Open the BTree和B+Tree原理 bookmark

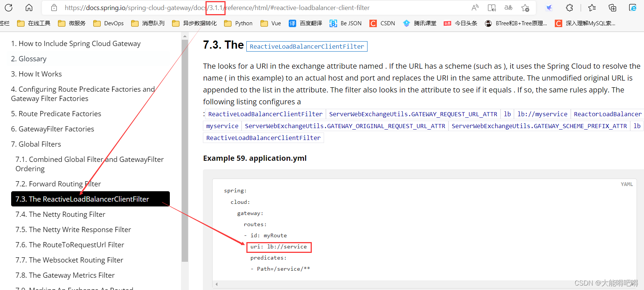click(516, 23)
